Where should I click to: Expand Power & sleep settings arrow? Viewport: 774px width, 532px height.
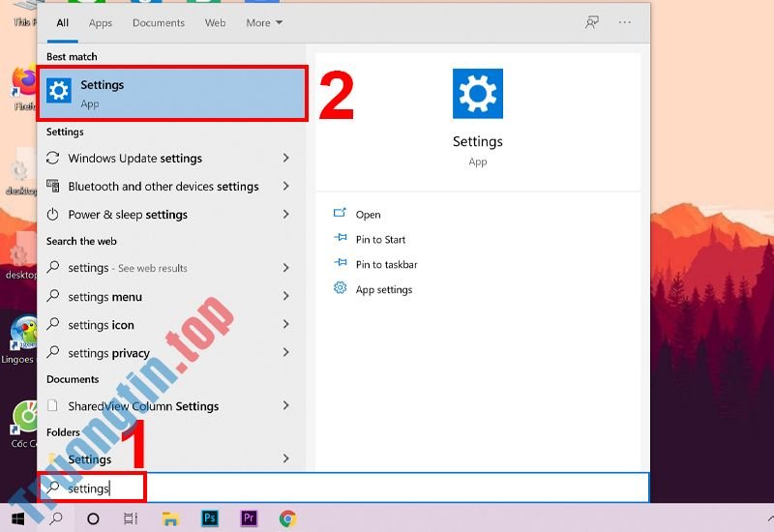pos(285,214)
